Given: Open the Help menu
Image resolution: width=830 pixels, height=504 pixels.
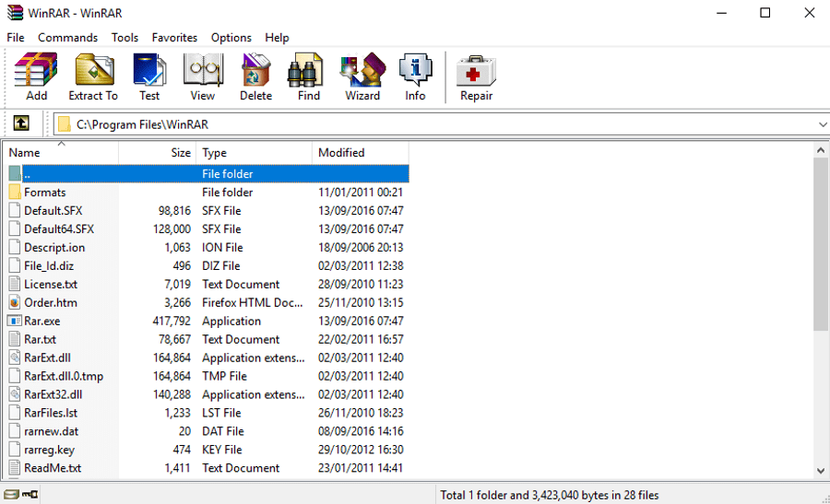Looking at the screenshot, I should point(277,38).
